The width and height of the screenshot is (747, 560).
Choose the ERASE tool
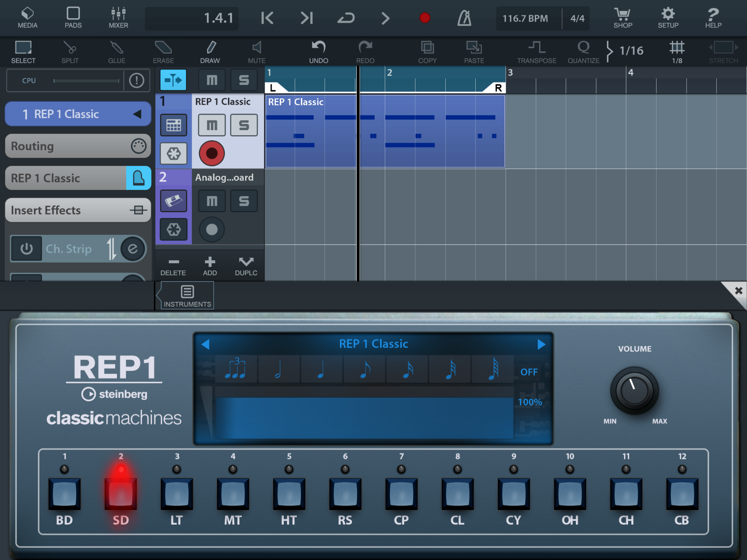point(163,52)
